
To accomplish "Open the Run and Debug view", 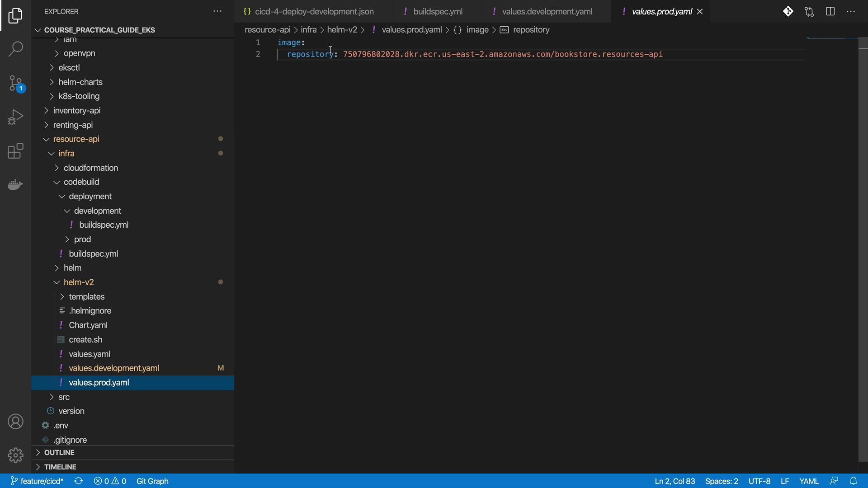I will (x=15, y=117).
